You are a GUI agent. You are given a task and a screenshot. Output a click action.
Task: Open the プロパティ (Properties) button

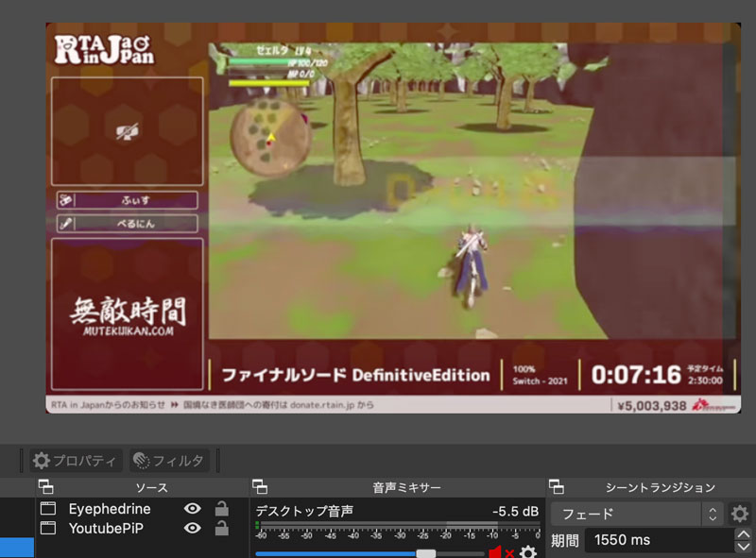[76, 461]
